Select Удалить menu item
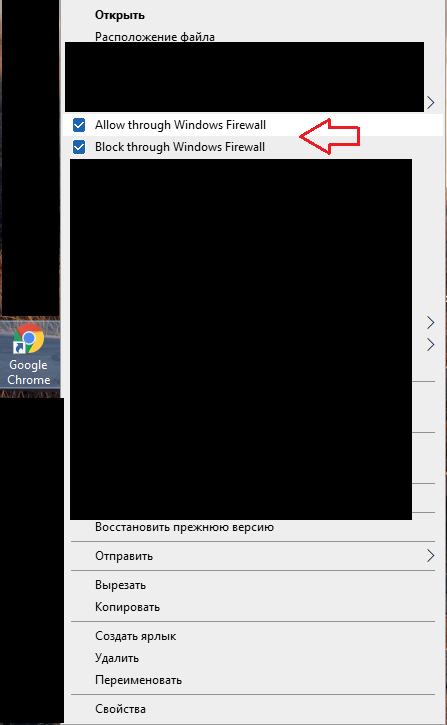 (116, 658)
